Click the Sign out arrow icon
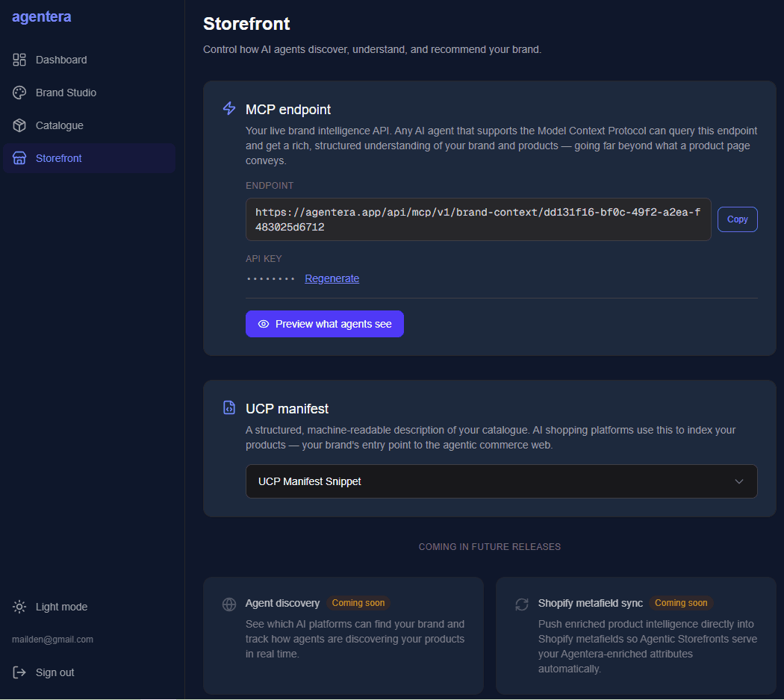The width and height of the screenshot is (784, 700). 20,672
